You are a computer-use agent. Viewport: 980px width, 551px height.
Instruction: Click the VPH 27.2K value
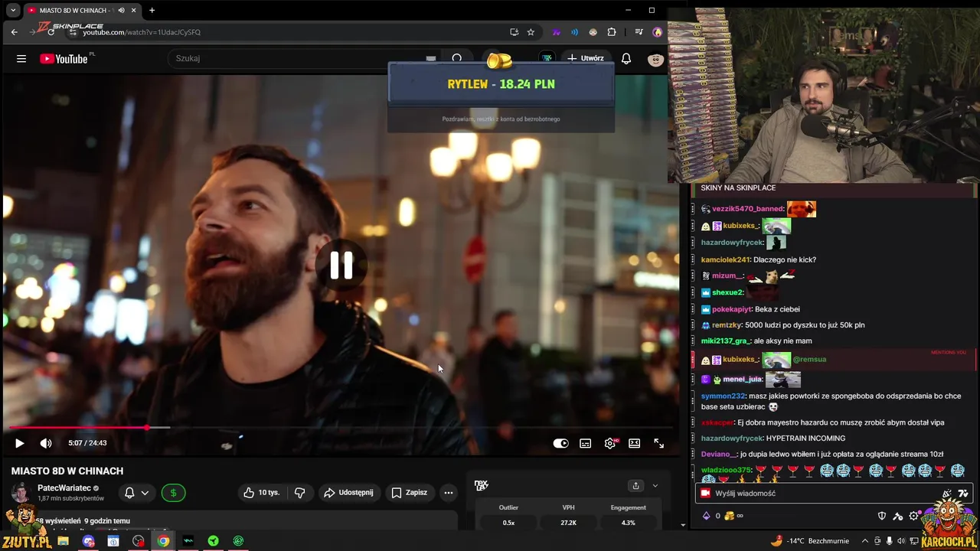pyautogui.click(x=568, y=523)
